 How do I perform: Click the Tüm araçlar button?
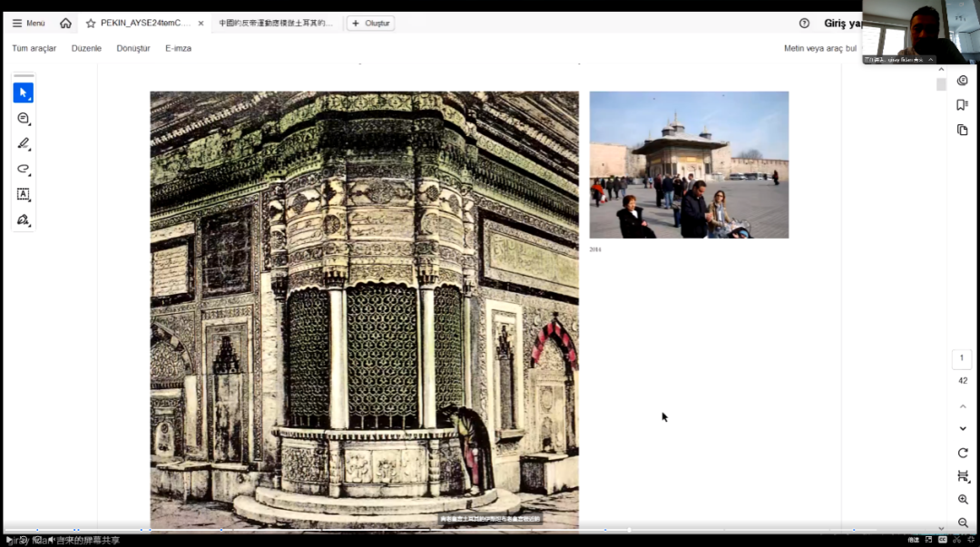(34, 48)
